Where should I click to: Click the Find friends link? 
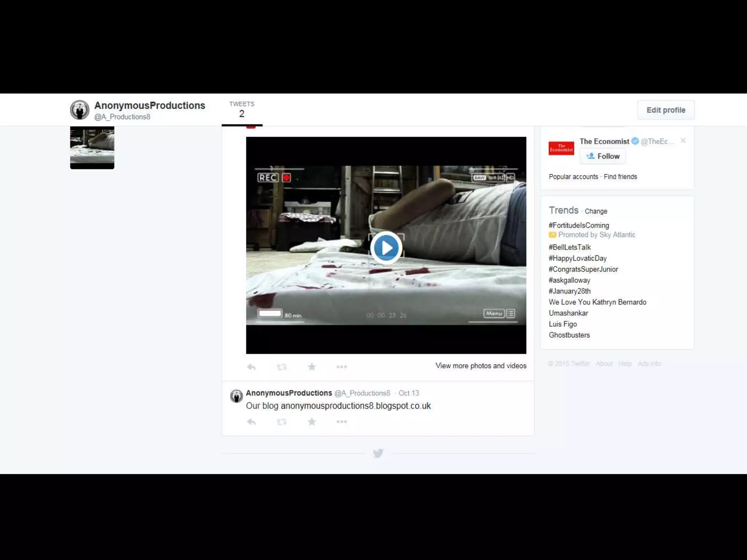point(620,177)
